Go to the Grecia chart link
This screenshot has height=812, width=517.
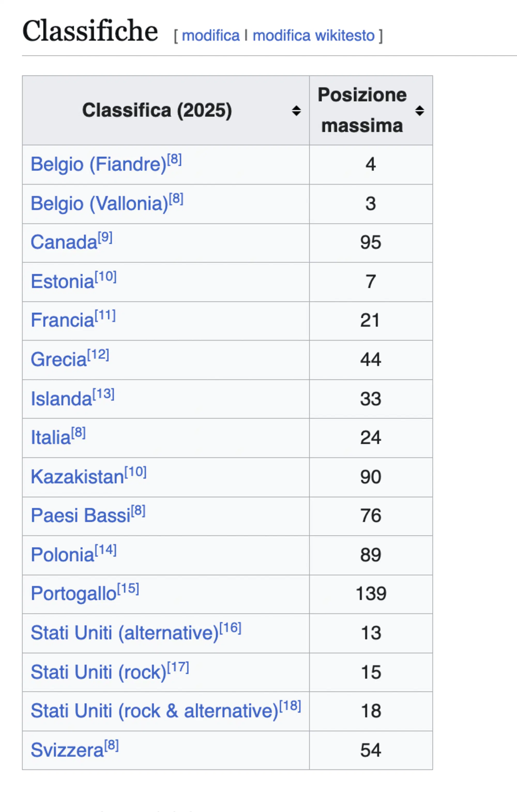click(59, 360)
